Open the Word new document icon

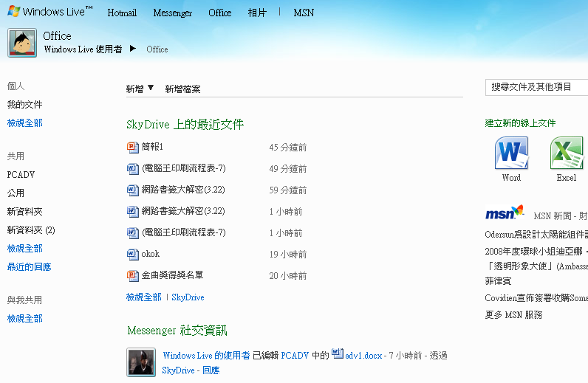[x=511, y=153]
